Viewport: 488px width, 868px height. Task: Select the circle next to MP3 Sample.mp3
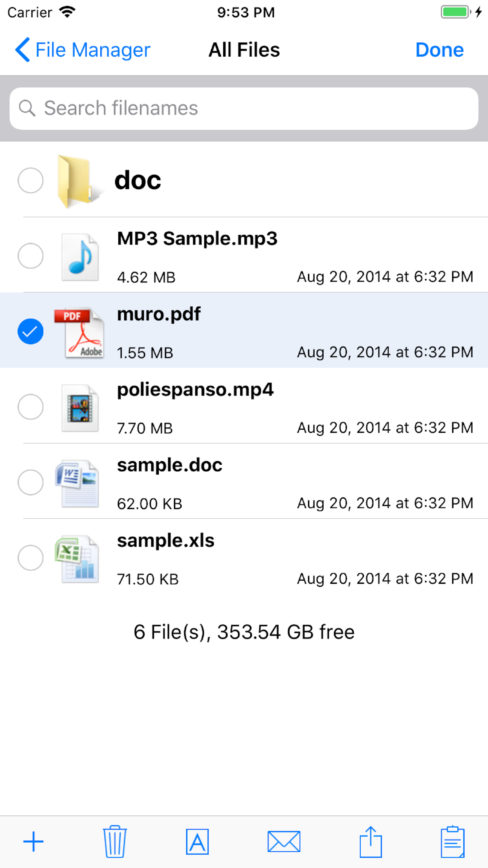pos(31,256)
